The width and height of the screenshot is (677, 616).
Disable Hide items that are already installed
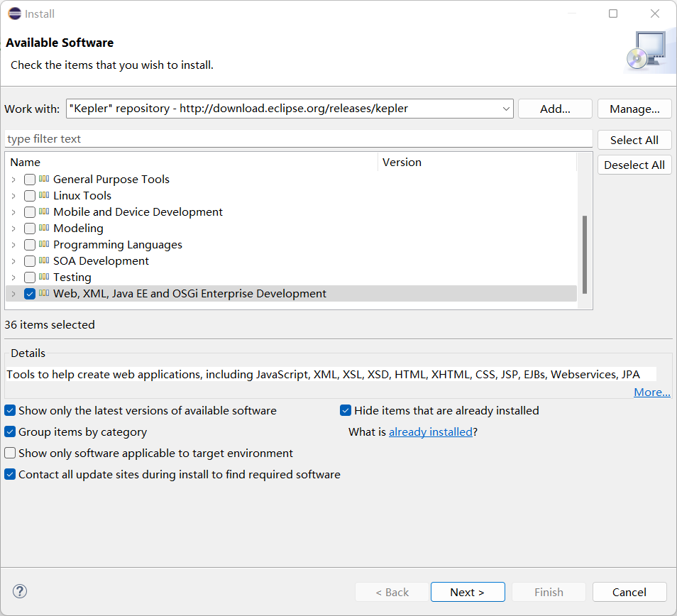pyautogui.click(x=346, y=410)
